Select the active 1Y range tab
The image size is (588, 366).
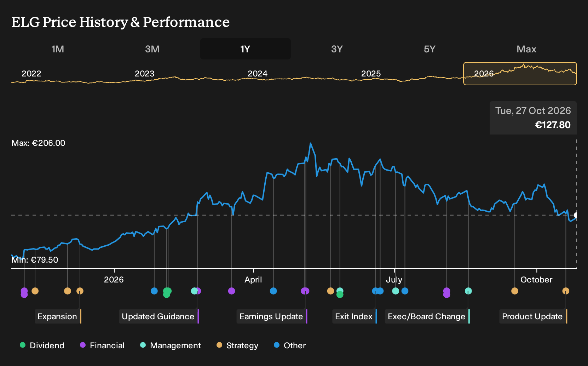click(246, 49)
